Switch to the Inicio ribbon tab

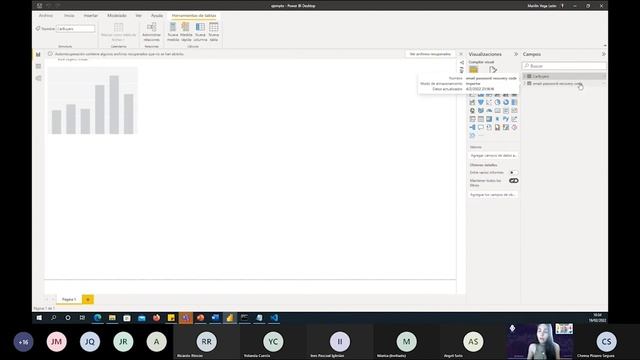click(69, 16)
